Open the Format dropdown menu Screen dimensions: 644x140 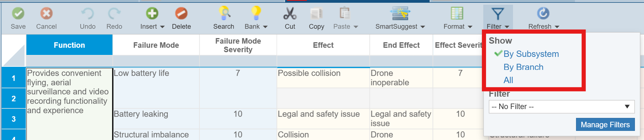(470, 27)
